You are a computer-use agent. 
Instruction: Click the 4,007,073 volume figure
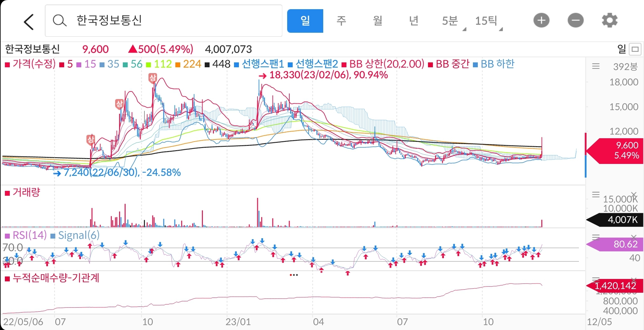pos(229,49)
